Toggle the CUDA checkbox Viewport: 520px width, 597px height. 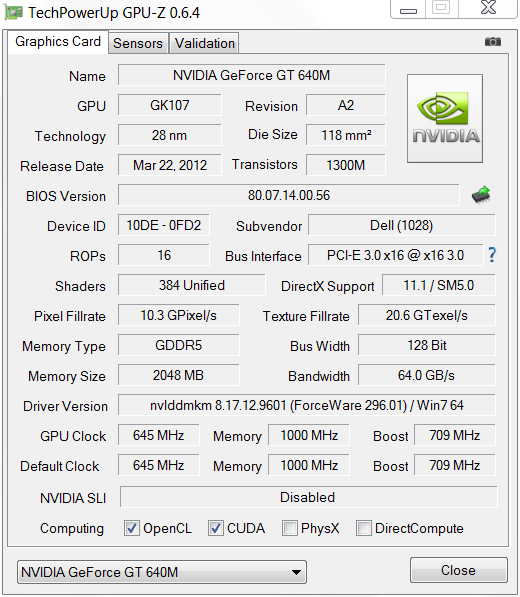click(x=215, y=528)
